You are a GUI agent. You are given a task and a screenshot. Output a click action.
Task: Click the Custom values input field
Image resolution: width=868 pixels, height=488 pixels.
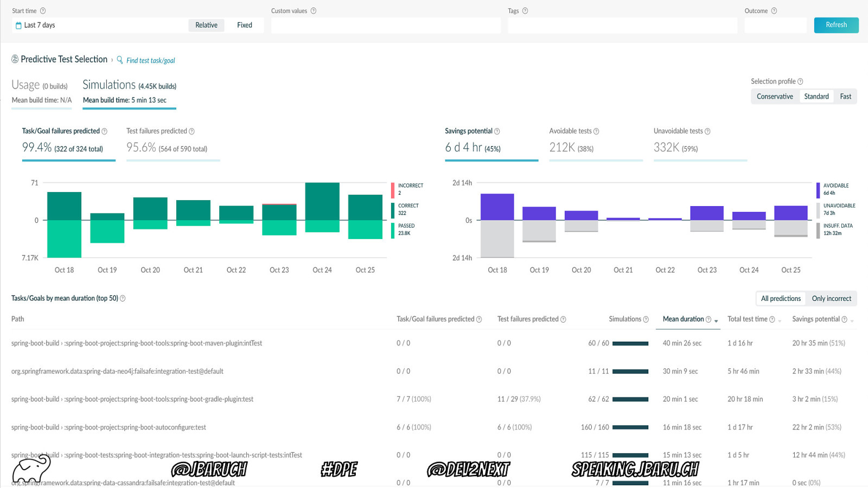click(x=386, y=25)
